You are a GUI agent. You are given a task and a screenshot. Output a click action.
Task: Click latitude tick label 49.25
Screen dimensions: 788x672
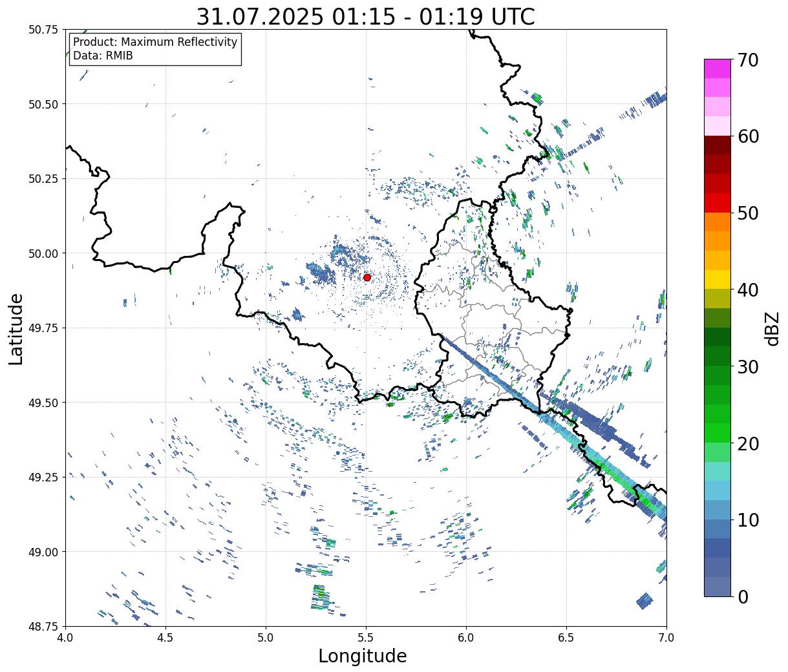(43, 478)
